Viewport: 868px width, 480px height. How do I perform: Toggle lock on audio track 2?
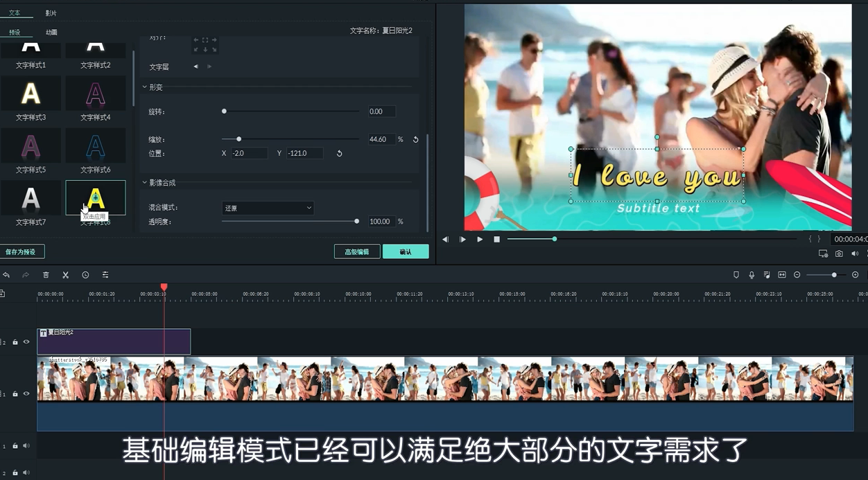click(x=15, y=472)
